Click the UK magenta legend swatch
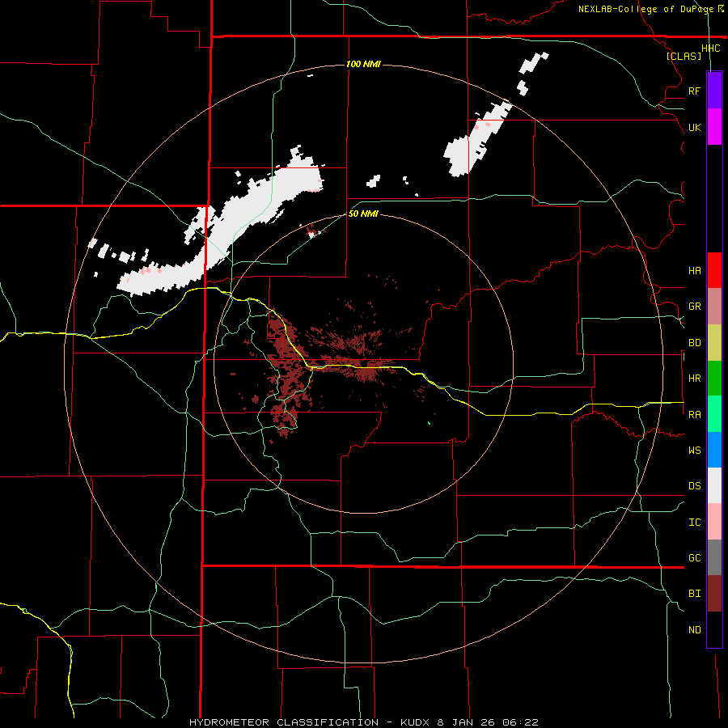This screenshot has height=728, width=728. click(714, 127)
